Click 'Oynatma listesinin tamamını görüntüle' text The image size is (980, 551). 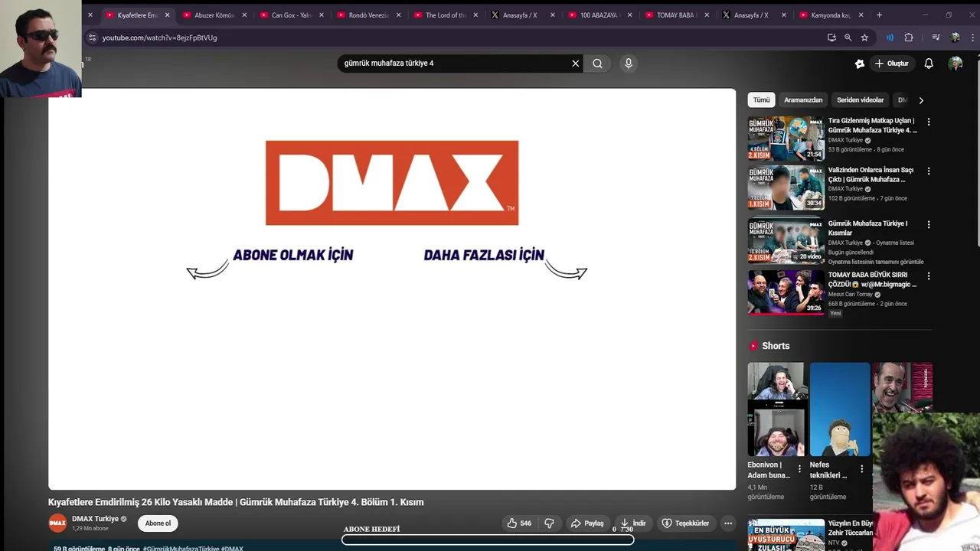876,262
